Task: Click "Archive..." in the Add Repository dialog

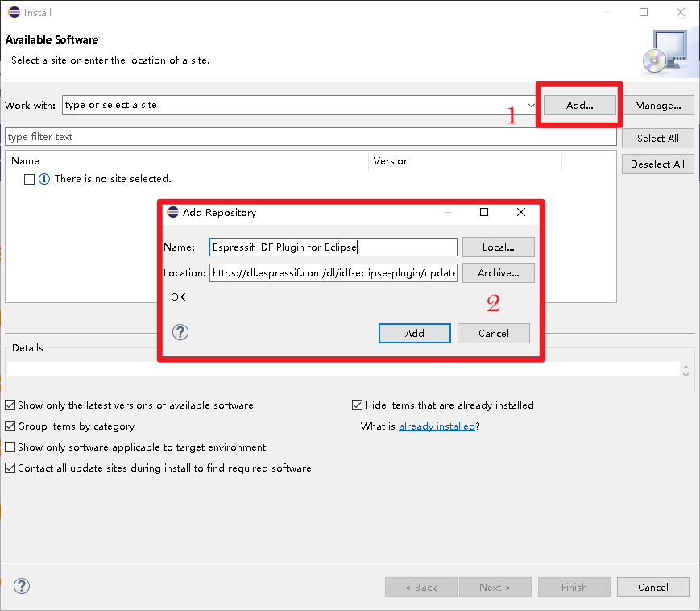Action: pos(498,272)
